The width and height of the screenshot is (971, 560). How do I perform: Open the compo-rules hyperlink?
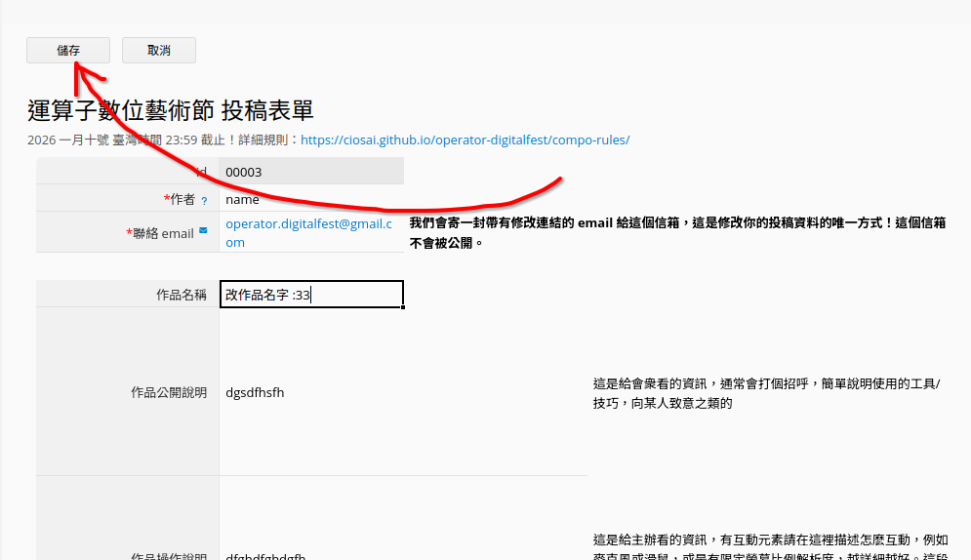click(x=465, y=140)
